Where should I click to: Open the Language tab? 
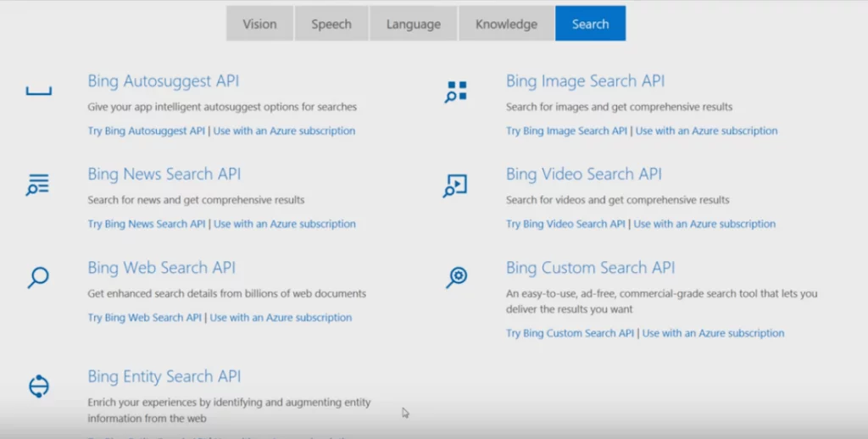click(x=414, y=24)
